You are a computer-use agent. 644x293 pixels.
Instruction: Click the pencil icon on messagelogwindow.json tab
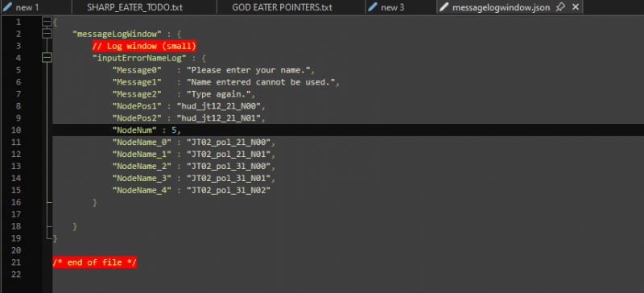coord(444,7)
